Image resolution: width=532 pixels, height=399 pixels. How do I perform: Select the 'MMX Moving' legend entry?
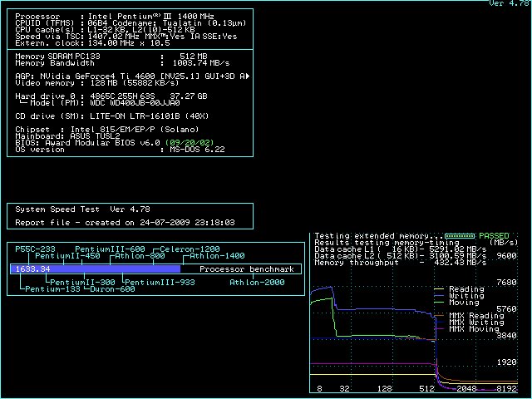[x=467, y=329]
